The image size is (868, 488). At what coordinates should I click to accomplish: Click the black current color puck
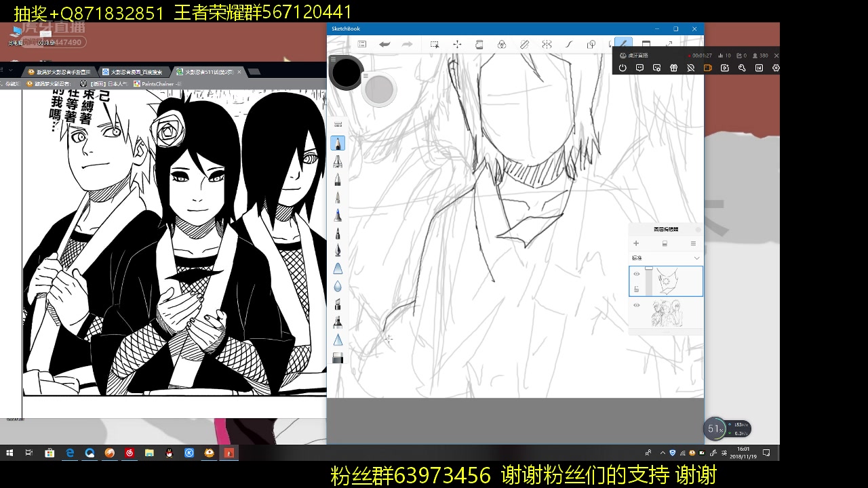pos(347,73)
